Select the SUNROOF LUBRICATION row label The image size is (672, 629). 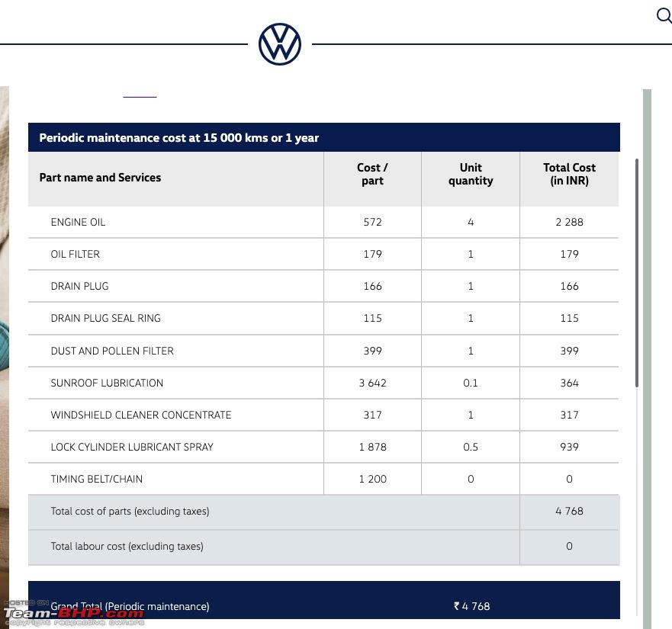pyautogui.click(x=107, y=383)
